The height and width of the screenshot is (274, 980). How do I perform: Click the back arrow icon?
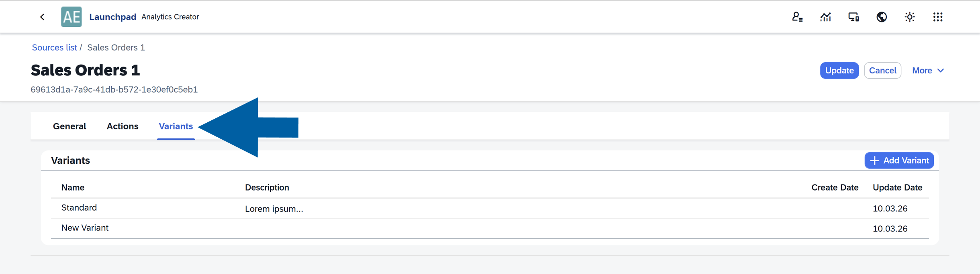point(42,16)
